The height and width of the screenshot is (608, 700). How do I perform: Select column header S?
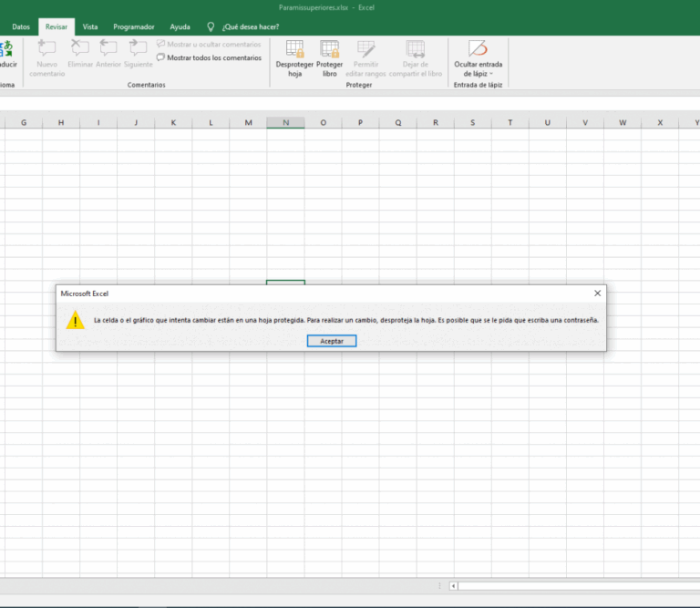click(472, 122)
